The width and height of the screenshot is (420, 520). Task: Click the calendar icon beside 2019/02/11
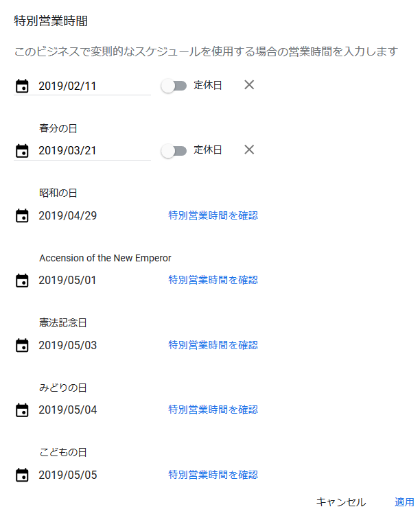(22, 86)
